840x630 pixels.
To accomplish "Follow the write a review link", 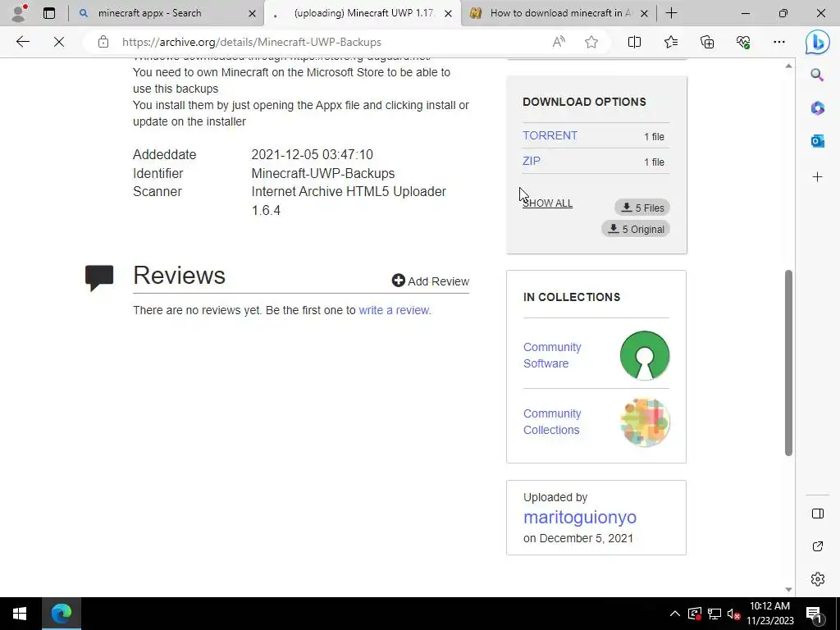I will 394,310.
